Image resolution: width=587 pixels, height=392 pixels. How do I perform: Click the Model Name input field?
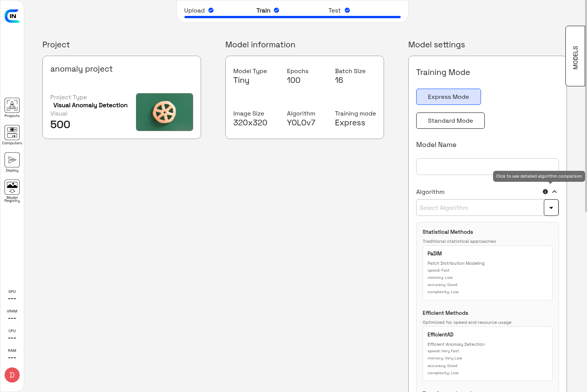click(x=487, y=167)
